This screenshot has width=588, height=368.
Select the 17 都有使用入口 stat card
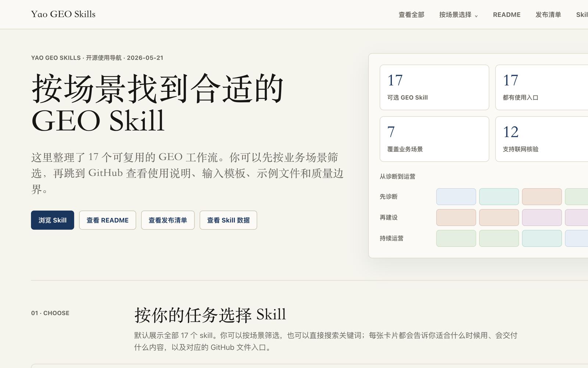[542, 87]
